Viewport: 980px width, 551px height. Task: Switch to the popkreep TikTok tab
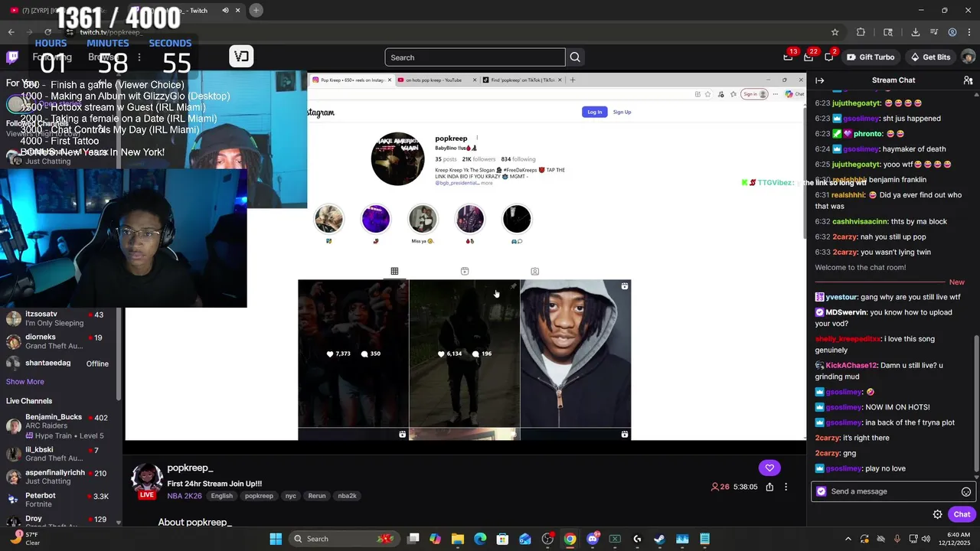(522, 80)
